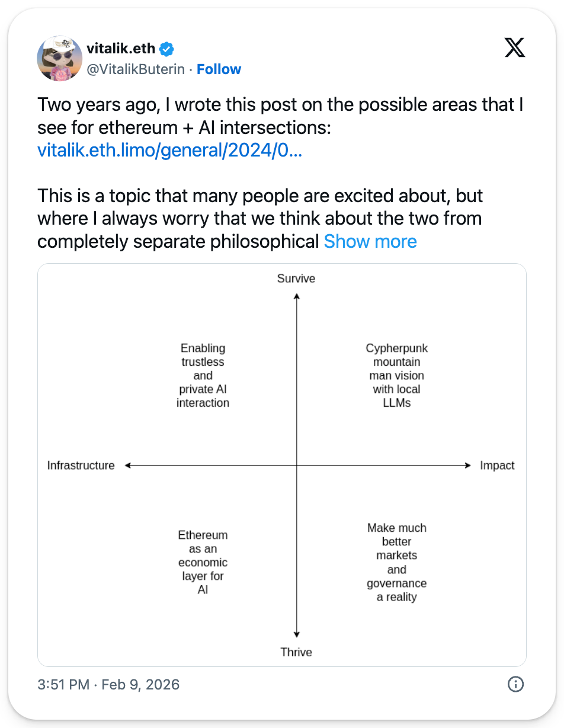Click the X logo icon
The height and width of the screenshot is (728, 564).
click(x=514, y=49)
